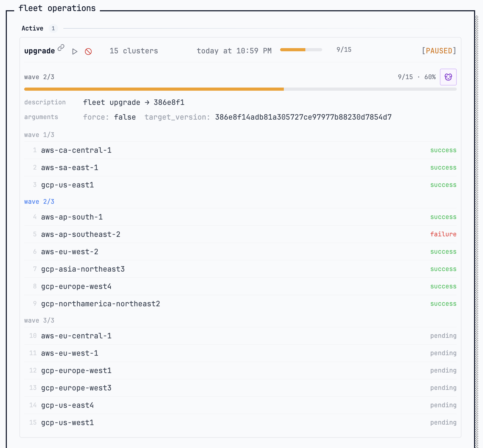This screenshot has height=448, width=483.
Task: Click the Active count badge 1
Action: [x=53, y=28]
